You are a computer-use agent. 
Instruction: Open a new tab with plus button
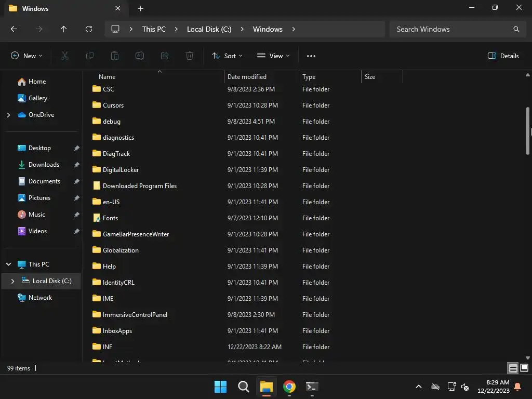point(140,9)
